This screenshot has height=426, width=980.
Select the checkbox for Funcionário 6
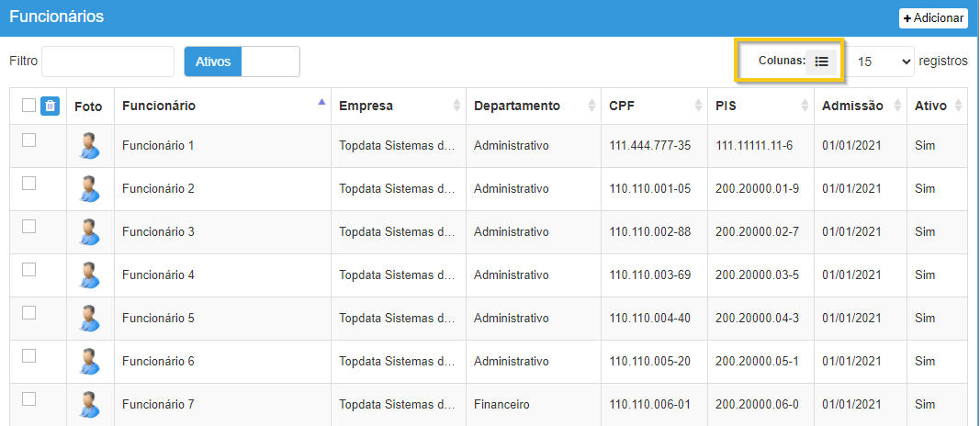pyautogui.click(x=28, y=355)
